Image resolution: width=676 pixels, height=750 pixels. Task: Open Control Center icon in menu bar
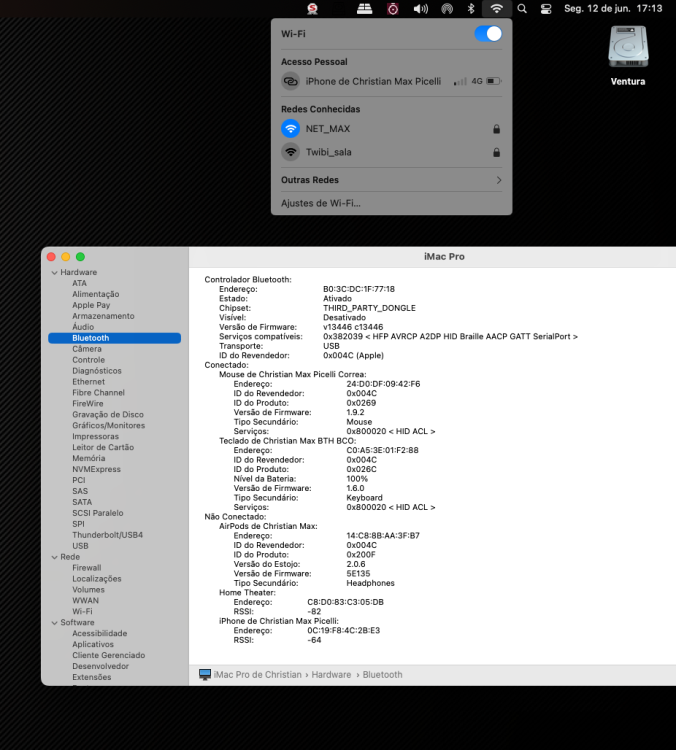[546, 9]
